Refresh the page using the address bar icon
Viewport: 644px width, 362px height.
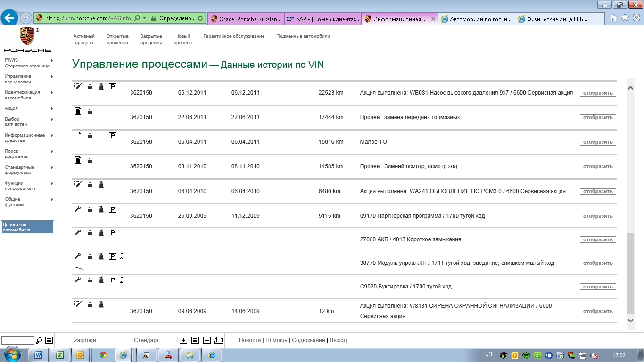point(201,18)
